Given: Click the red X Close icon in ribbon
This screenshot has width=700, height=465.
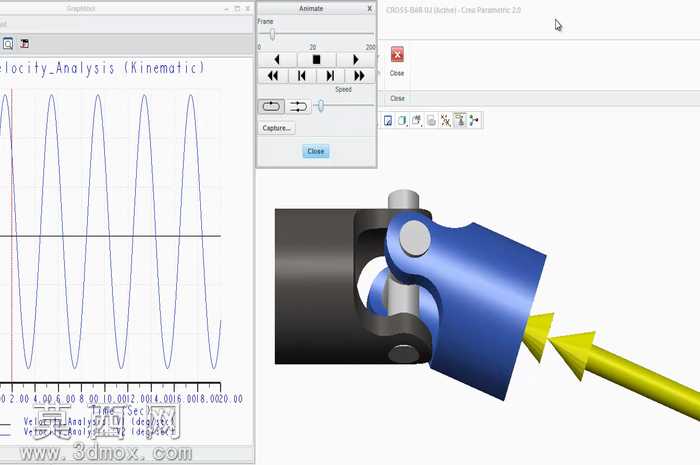Looking at the screenshot, I should click(x=397, y=55).
